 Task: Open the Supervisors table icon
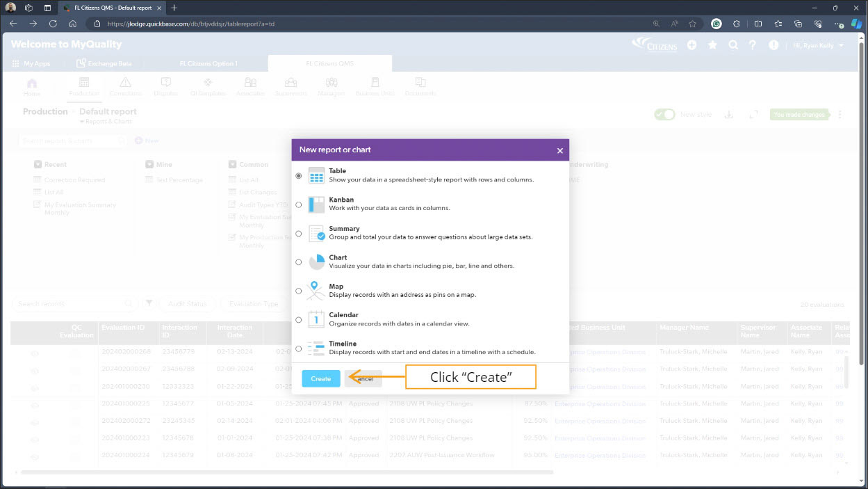pyautogui.click(x=291, y=83)
